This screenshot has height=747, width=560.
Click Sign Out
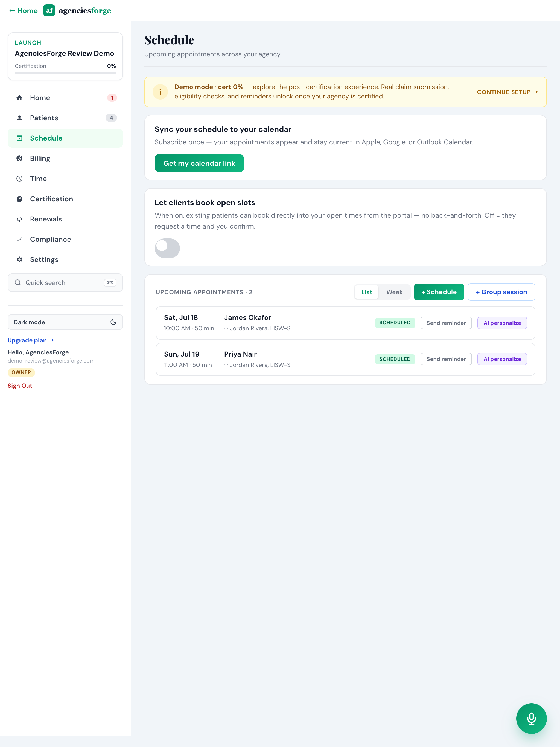click(x=20, y=386)
